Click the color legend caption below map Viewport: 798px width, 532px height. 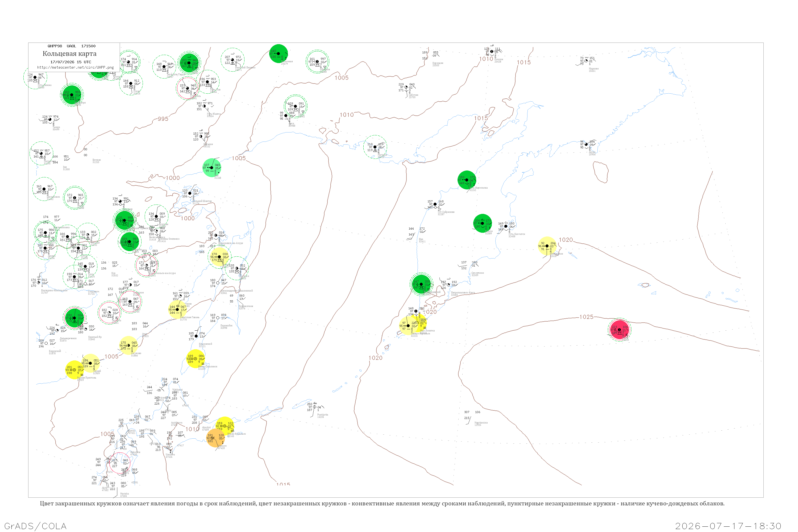tap(382, 504)
